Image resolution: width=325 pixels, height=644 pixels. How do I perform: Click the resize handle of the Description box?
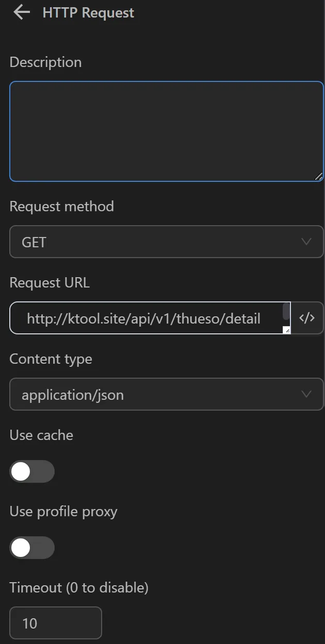[x=319, y=176]
